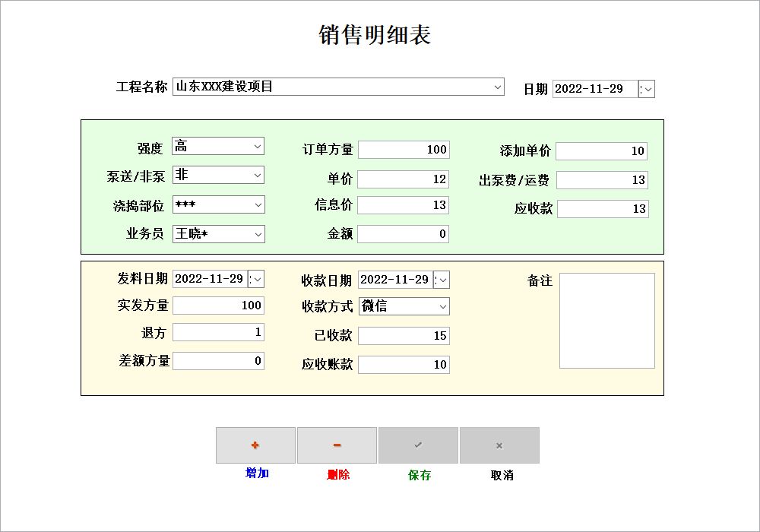
Task: Click the 销售明细表 title text
Action: [x=375, y=35]
